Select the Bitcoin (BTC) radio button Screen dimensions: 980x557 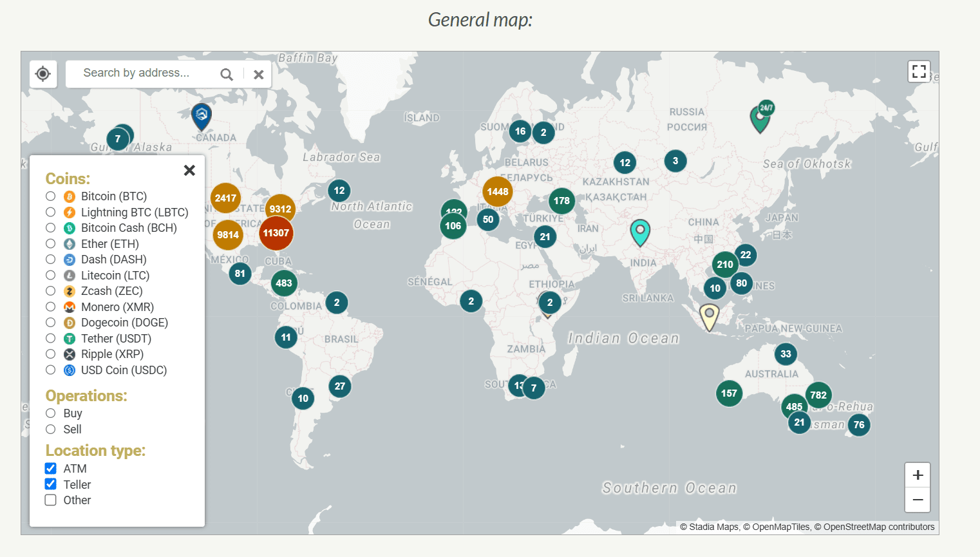(x=50, y=196)
